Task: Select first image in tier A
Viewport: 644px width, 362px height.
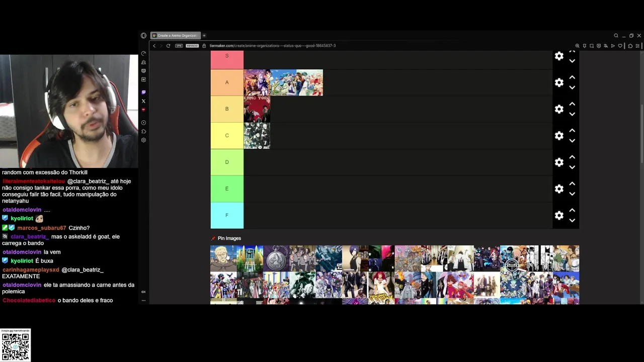Action: coord(257,82)
